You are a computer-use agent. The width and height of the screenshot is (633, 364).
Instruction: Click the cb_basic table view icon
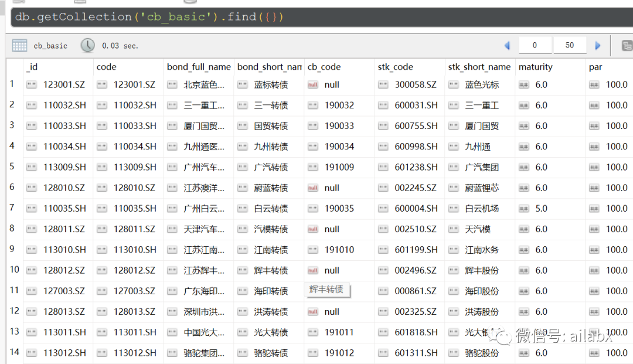(x=19, y=46)
